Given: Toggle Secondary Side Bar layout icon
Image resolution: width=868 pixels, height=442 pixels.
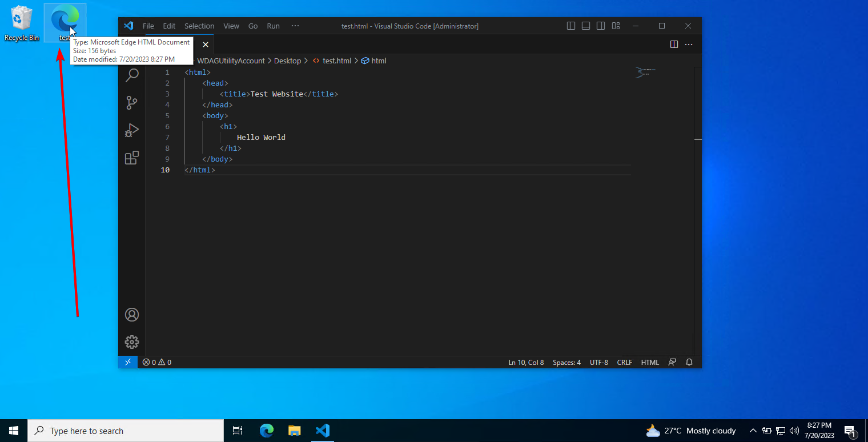Looking at the screenshot, I should pyautogui.click(x=601, y=26).
